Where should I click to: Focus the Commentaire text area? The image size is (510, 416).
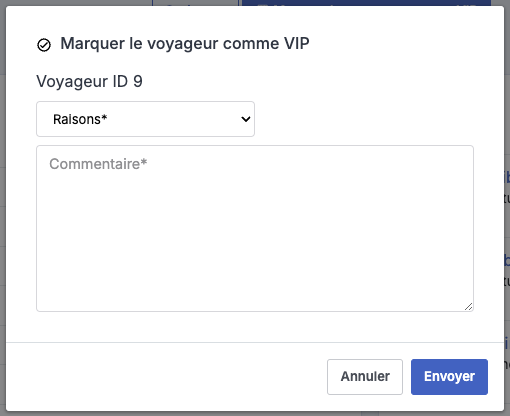[x=255, y=228]
